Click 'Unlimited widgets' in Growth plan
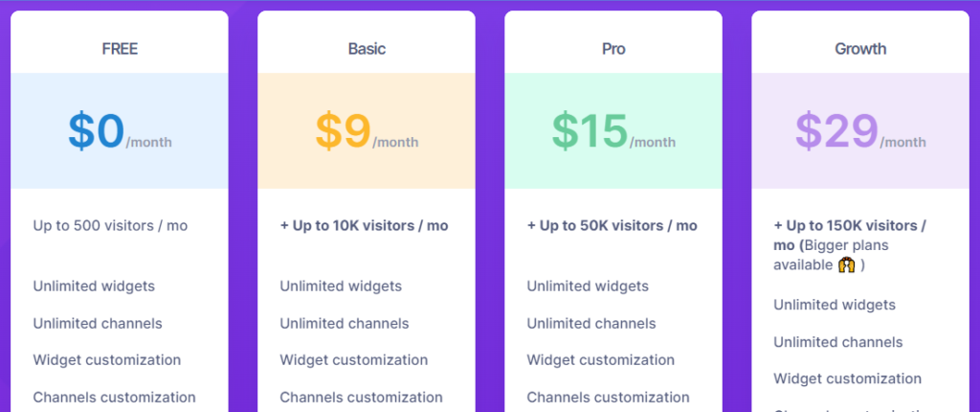The image size is (980, 412). (x=835, y=305)
